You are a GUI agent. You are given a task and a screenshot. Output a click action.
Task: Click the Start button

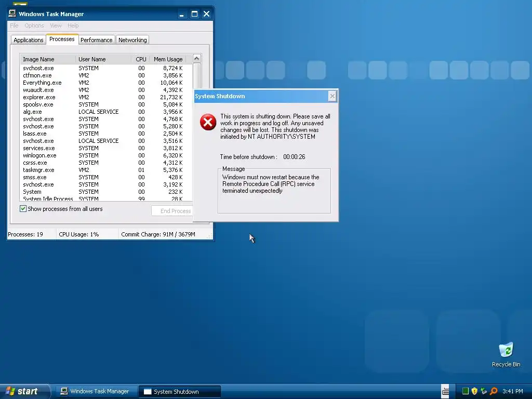[25, 391]
